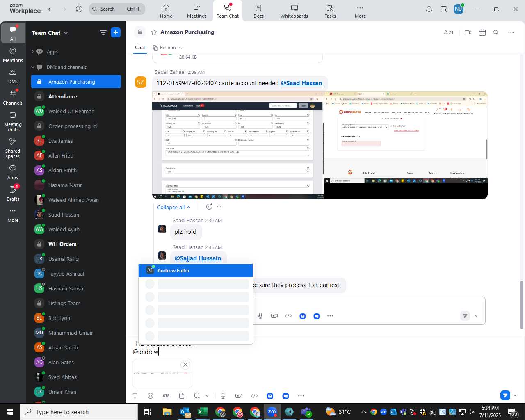Open reply thread send options dropdown
Viewport: 525px width, 420px height.
click(x=476, y=316)
